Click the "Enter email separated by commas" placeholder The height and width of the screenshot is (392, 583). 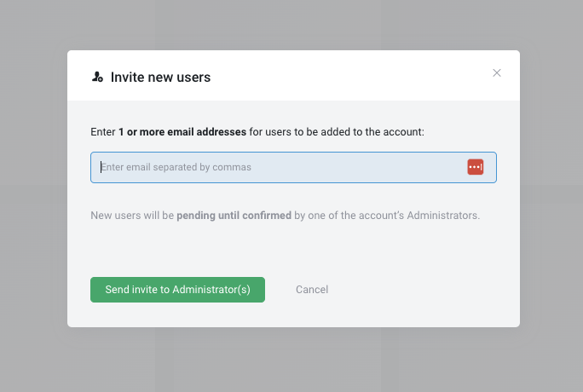click(176, 167)
